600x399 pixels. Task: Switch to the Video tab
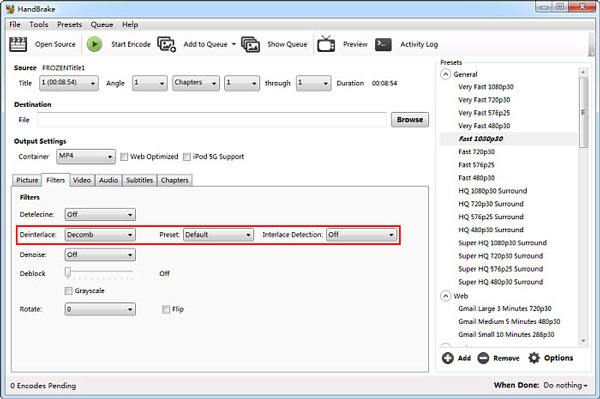tap(82, 180)
